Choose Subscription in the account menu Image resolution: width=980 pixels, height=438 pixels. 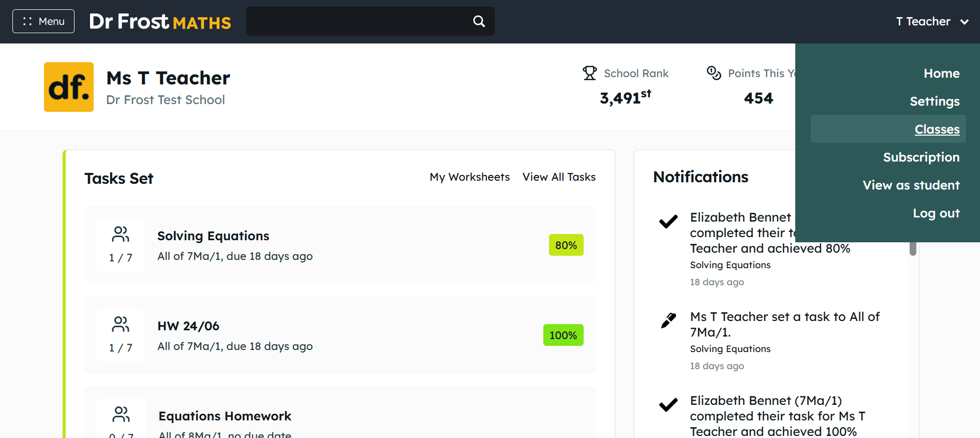[x=921, y=157]
